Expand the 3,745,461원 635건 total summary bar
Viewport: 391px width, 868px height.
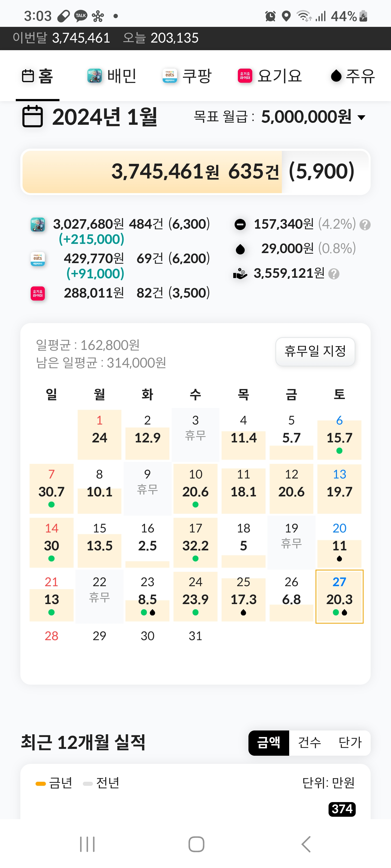pyautogui.click(x=195, y=171)
